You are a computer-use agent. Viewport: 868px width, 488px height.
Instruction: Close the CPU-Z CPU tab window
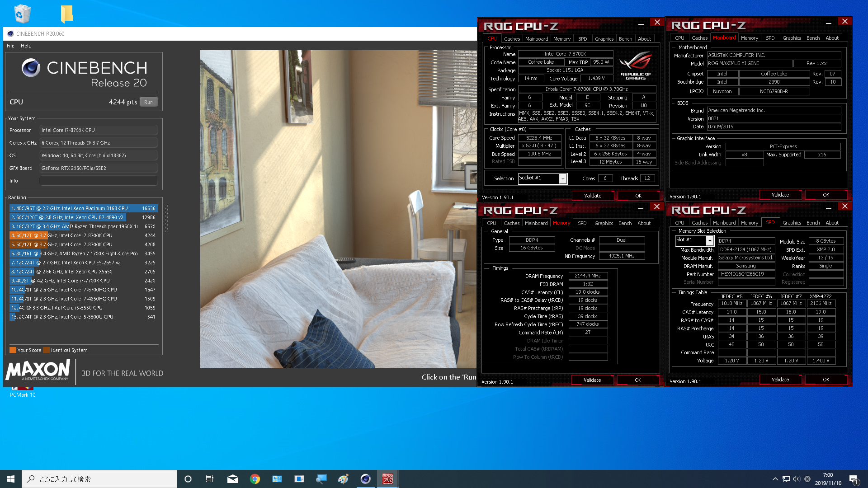pyautogui.click(x=657, y=22)
